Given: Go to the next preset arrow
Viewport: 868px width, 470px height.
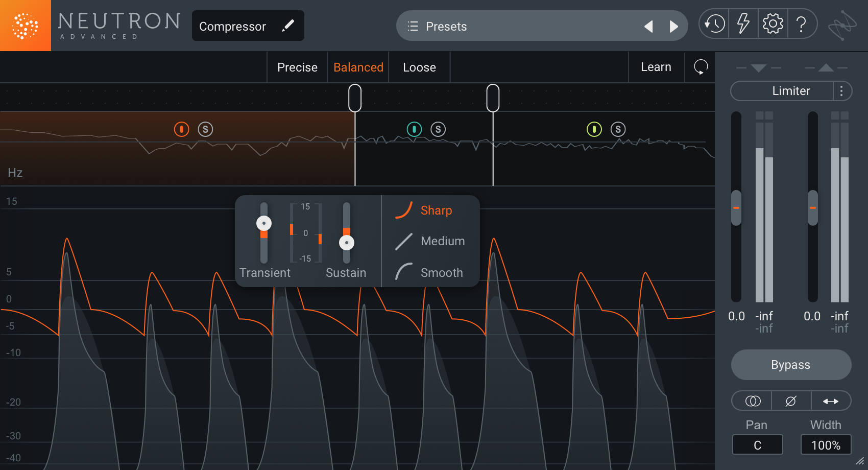Looking at the screenshot, I should [x=673, y=26].
